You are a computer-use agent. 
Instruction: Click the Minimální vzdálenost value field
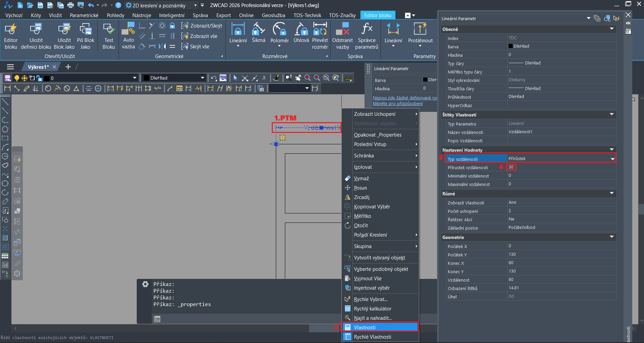point(561,176)
